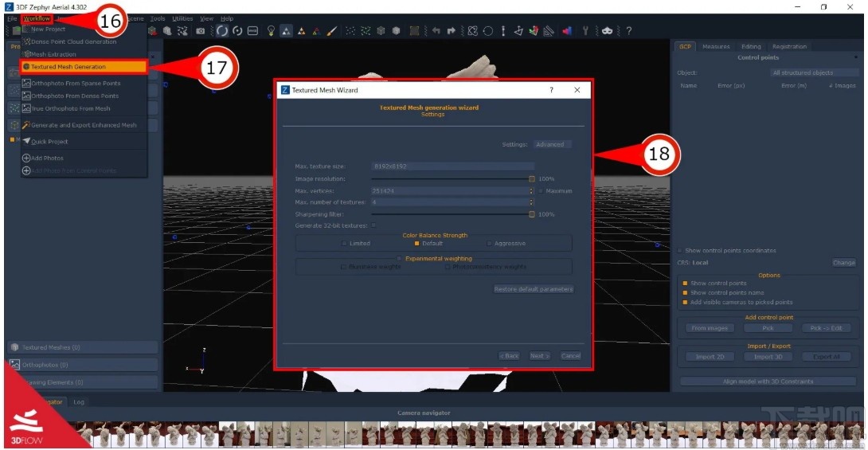Click the Max. number of textures spinner
868x450 pixels.
[x=531, y=202]
